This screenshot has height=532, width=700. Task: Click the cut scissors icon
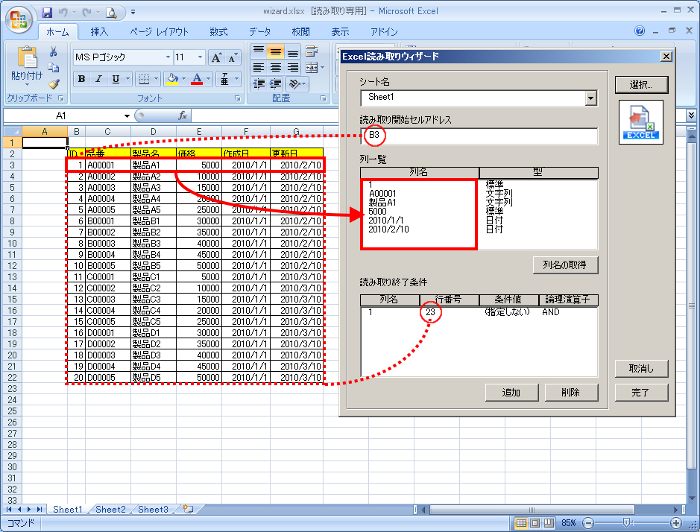(x=54, y=51)
